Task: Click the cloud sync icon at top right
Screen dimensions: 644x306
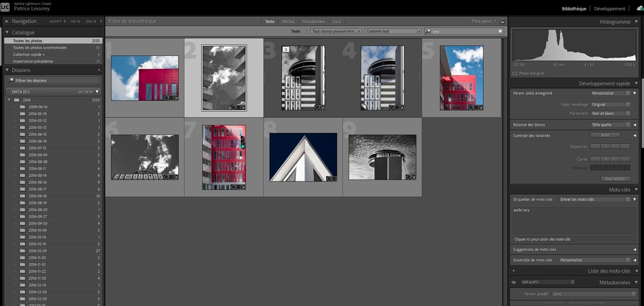Action: (638, 9)
